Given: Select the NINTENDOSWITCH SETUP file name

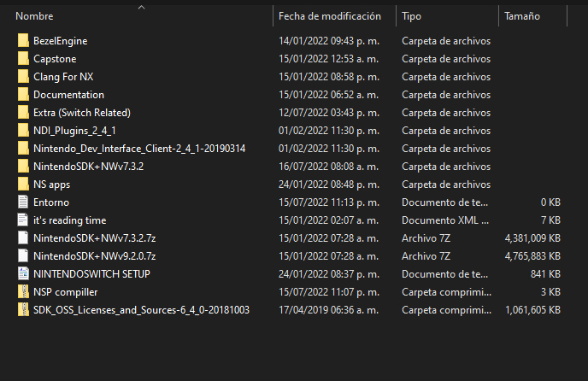Looking at the screenshot, I should click(91, 274).
